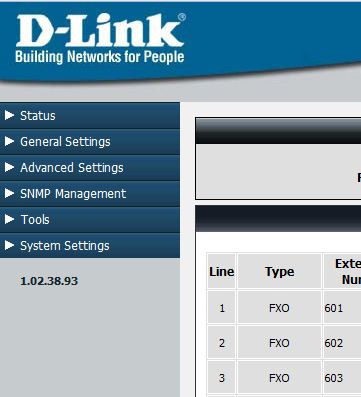
Task: Expand the SNMP Management arrow
Action: 9,193
